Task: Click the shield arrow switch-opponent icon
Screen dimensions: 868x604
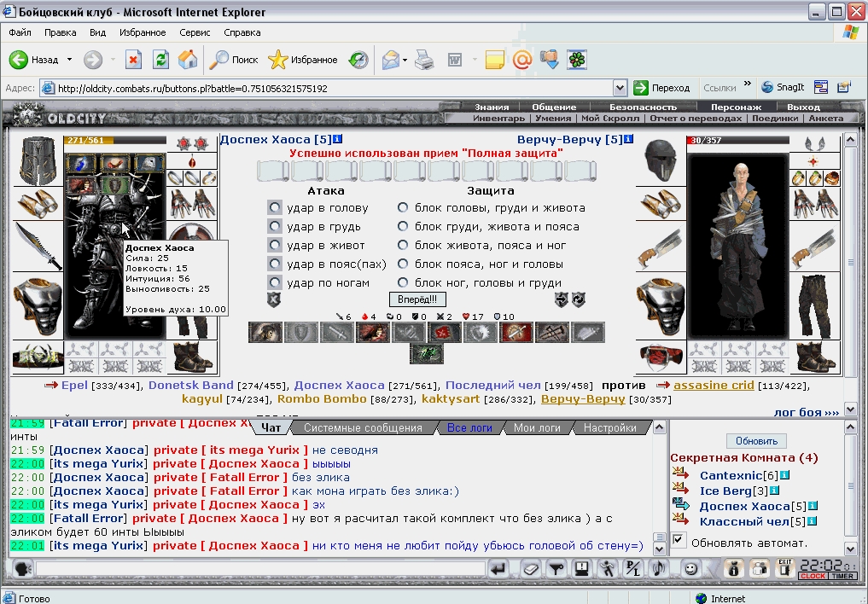Action: 562,299
